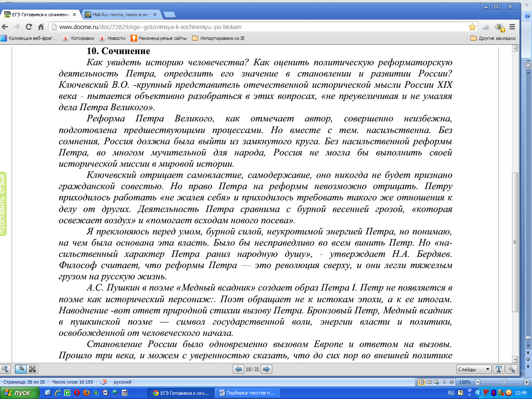532x399 pixels.
Task: Expand hidden system tray icons arrow
Action: pyautogui.click(x=478, y=393)
